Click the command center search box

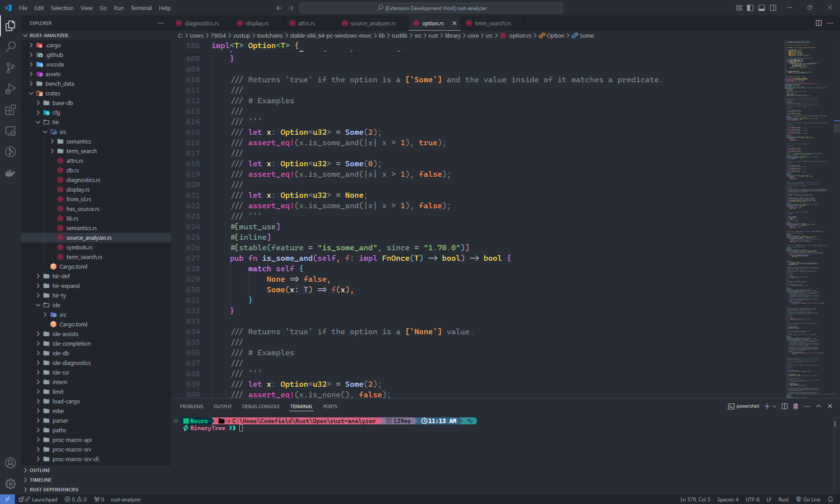click(431, 8)
